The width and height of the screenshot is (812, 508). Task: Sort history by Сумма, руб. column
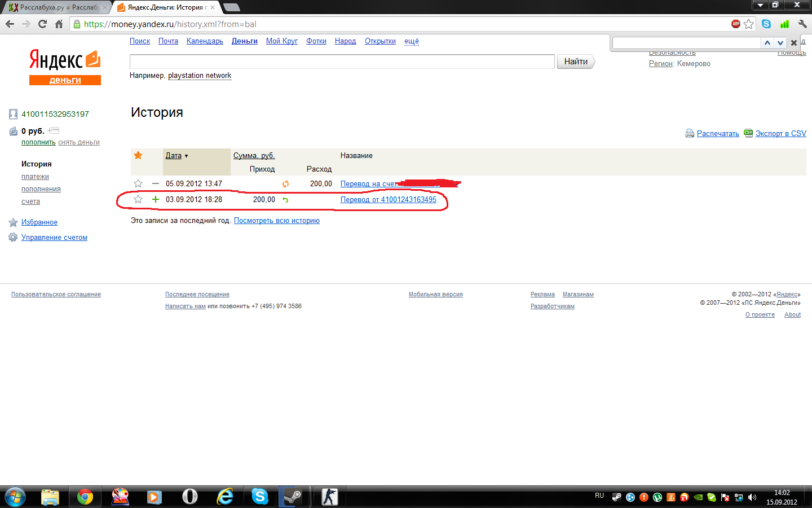point(254,156)
